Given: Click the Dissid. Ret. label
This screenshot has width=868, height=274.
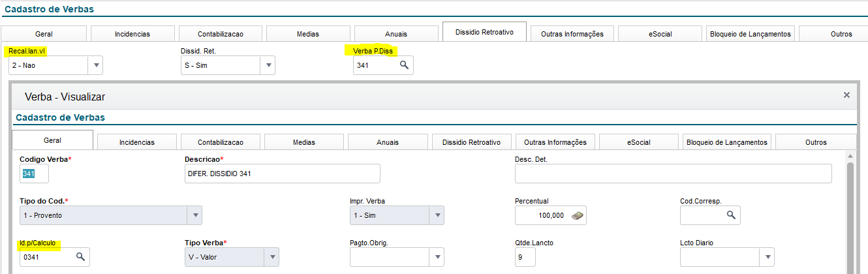Looking at the screenshot, I should [198, 50].
